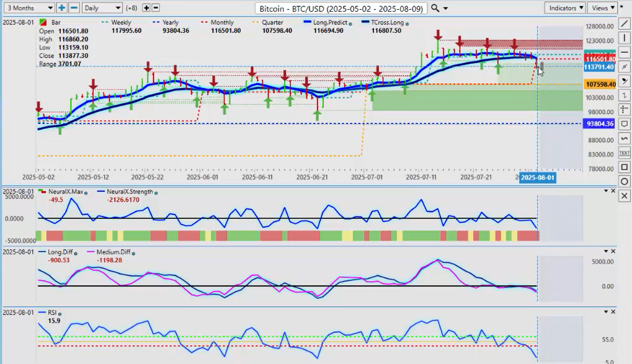Expand the dropdown arrow next to search

(x=446, y=8)
